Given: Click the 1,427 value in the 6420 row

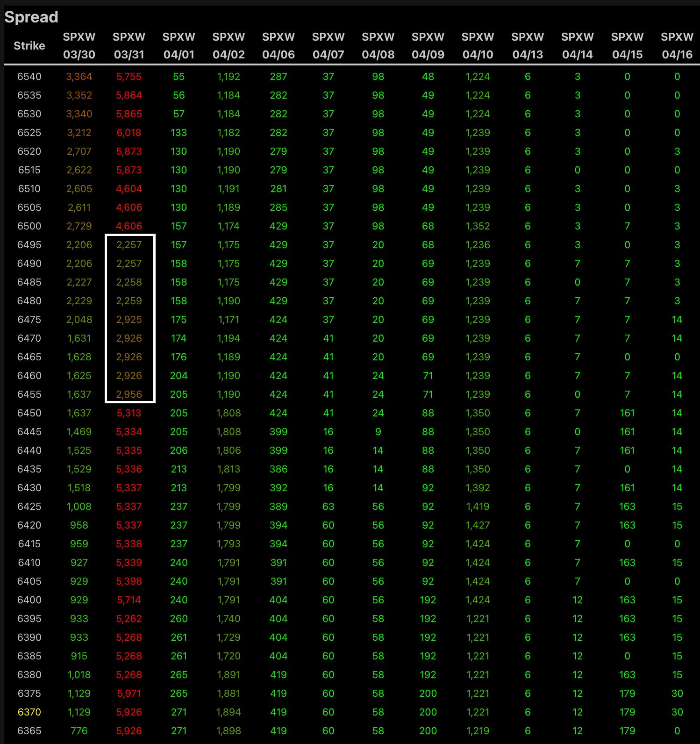Looking at the screenshot, I should (478, 525).
